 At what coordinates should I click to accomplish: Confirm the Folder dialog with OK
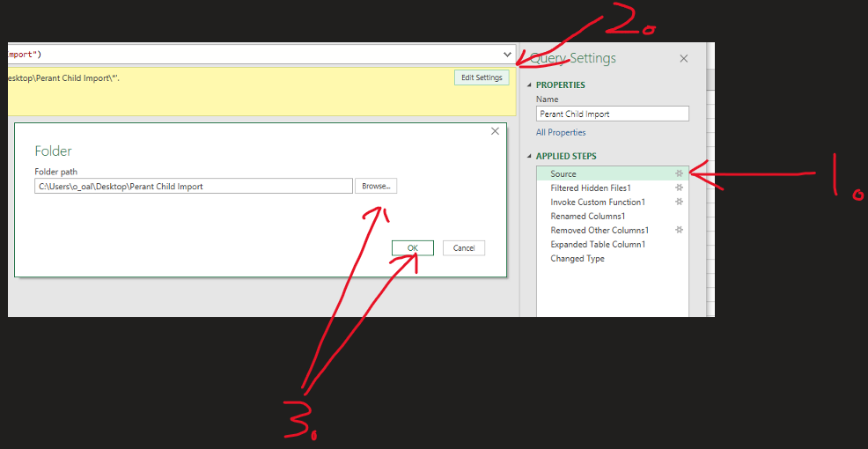point(412,248)
